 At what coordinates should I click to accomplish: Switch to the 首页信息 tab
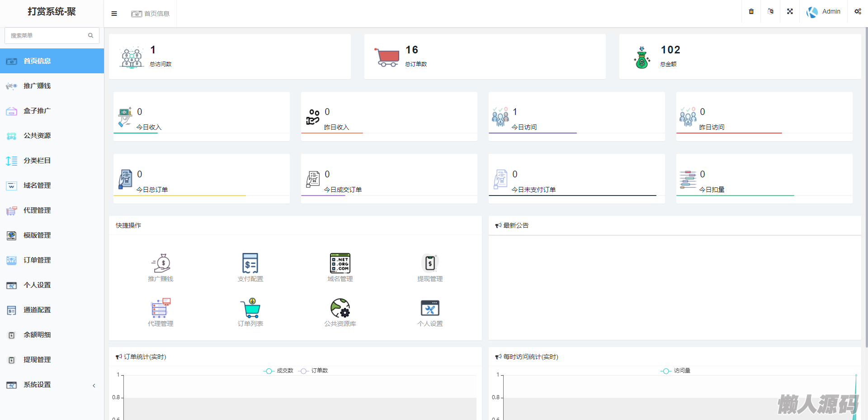click(x=151, y=14)
